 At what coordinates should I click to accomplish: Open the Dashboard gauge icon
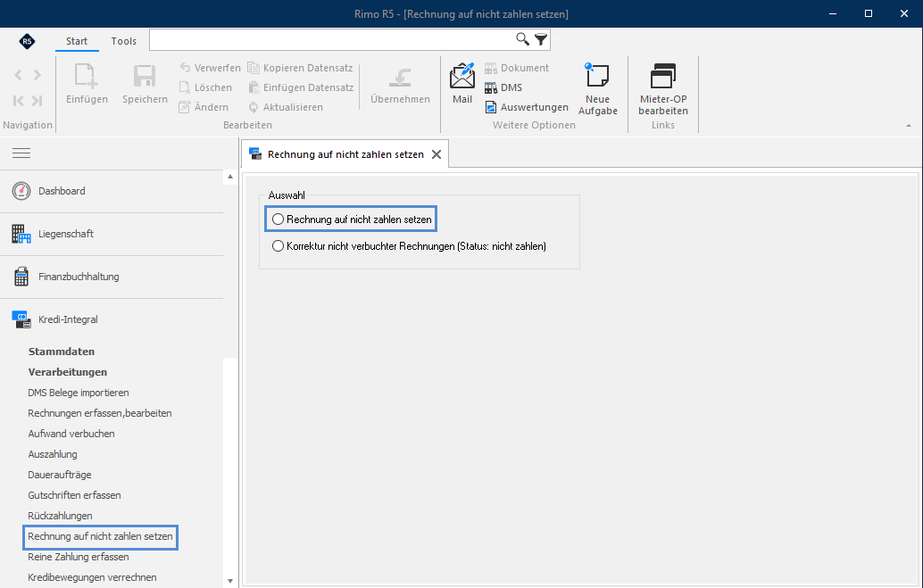click(x=21, y=191)
